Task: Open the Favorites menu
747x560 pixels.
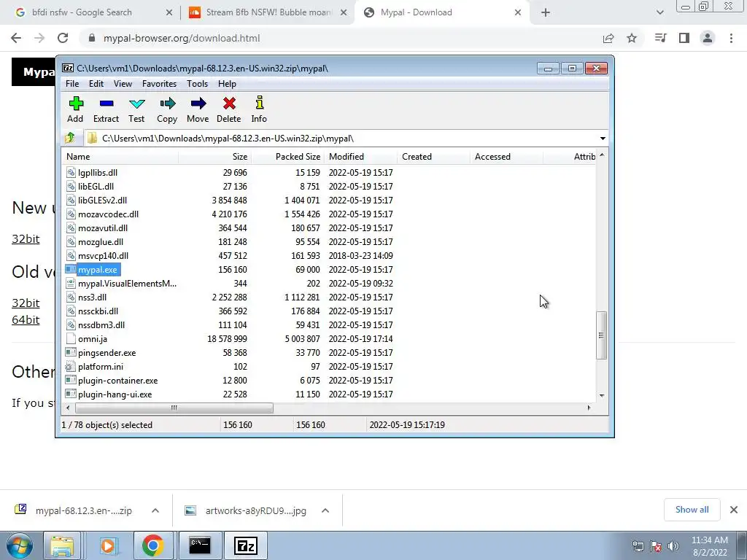Action: (159, 84)
